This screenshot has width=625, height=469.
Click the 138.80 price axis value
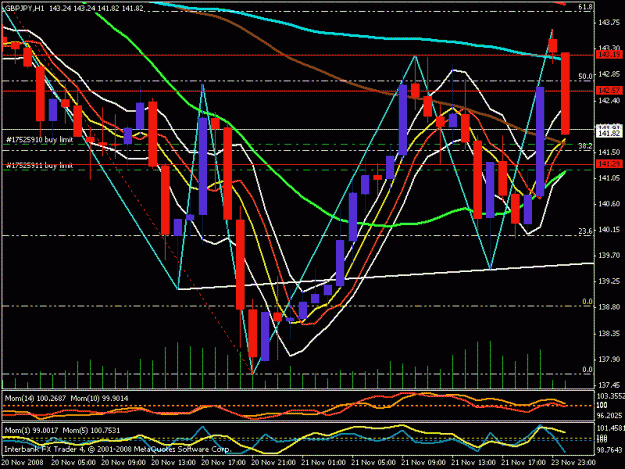click(x=609, y=307)
